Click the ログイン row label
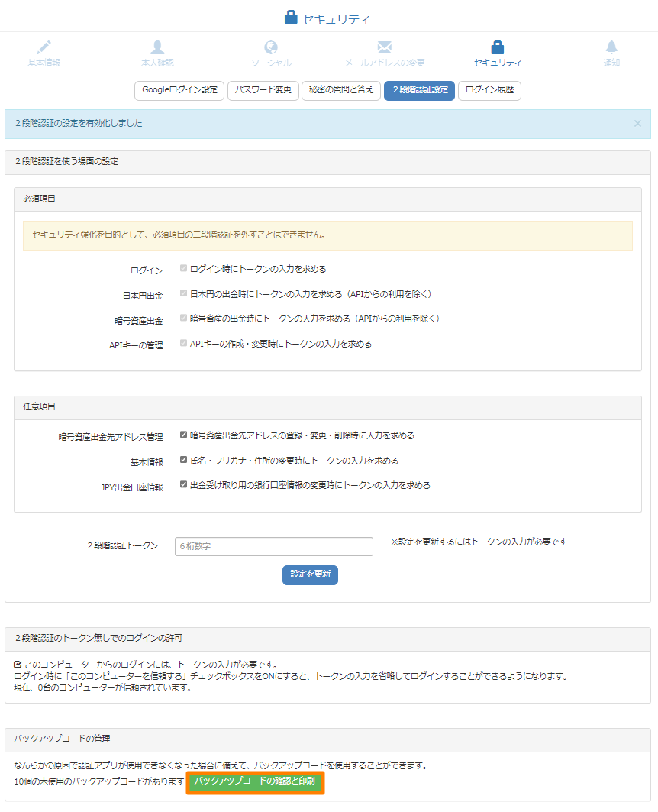 pos(147,270)
